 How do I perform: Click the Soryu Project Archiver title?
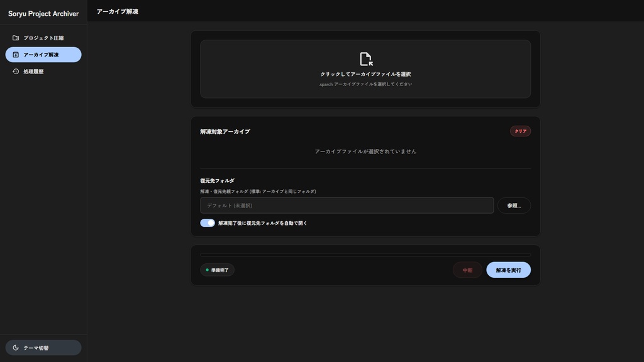(43, 14)
